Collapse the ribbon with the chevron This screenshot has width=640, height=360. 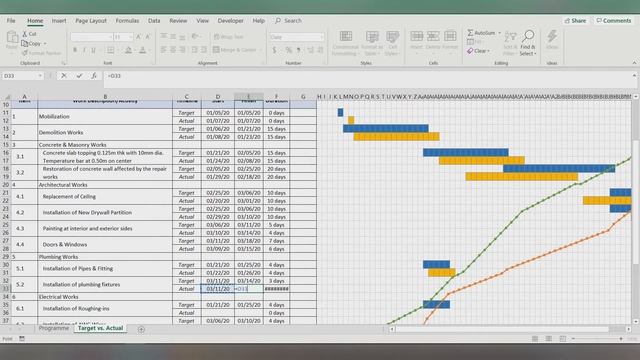point(634,63)
